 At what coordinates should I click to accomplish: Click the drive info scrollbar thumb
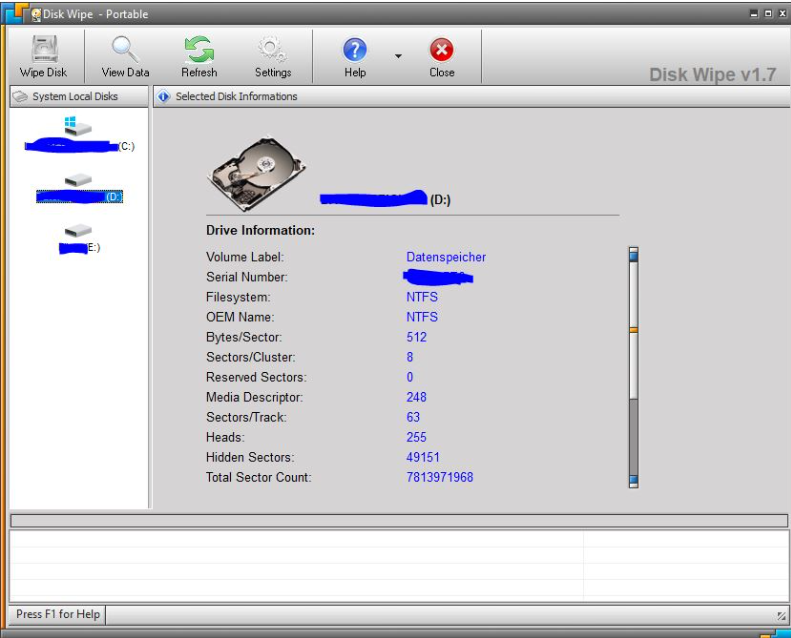pos(634,330)
